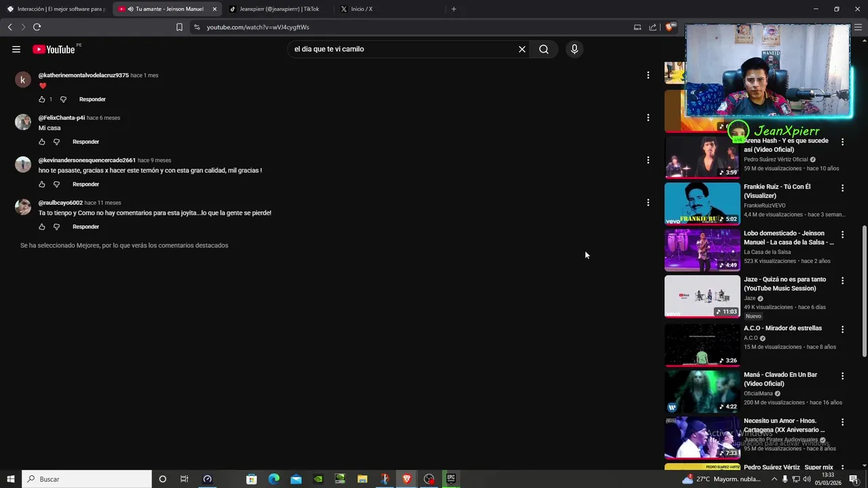Go to the YouTube home logo

coord(54,49)
